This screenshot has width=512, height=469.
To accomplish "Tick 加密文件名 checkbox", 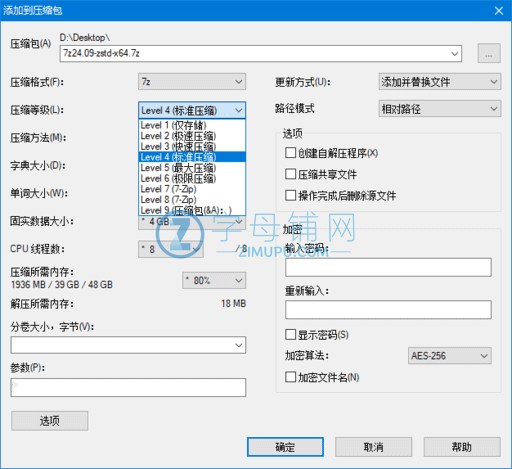I will point(290,377).
